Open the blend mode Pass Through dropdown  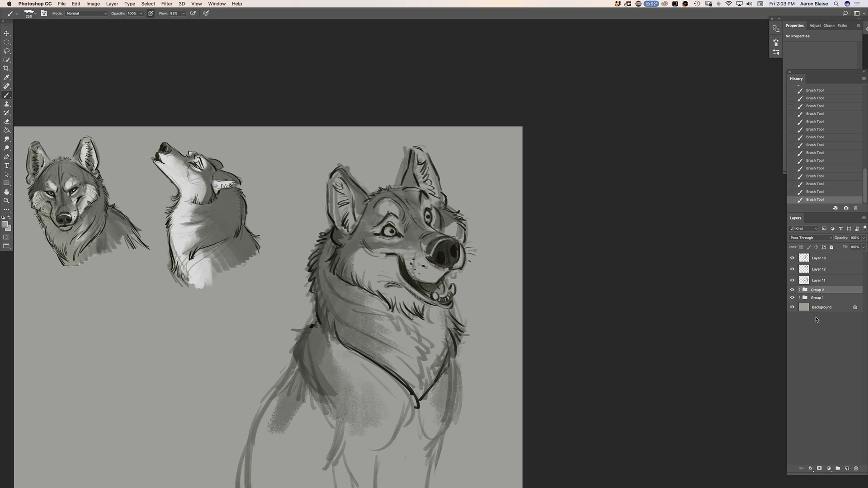[x=811, y=238]
